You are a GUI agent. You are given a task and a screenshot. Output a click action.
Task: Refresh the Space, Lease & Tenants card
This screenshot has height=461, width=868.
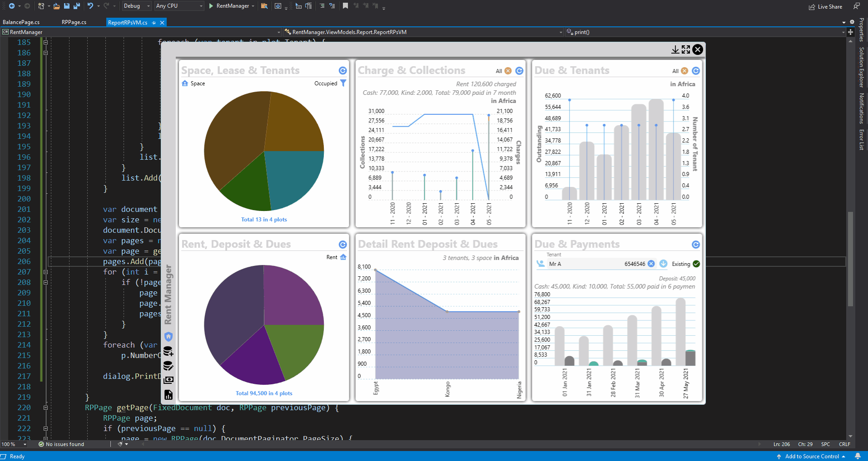tap(343, 71)
